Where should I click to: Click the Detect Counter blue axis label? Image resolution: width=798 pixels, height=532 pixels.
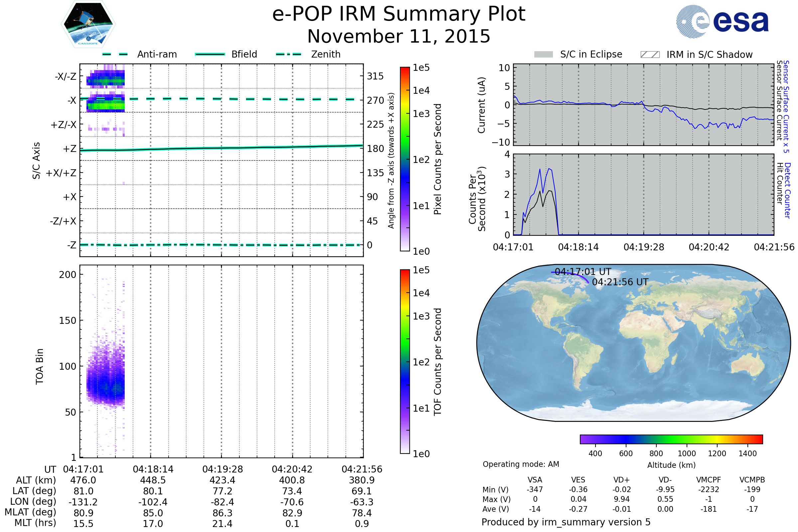(x=788, y=191)
